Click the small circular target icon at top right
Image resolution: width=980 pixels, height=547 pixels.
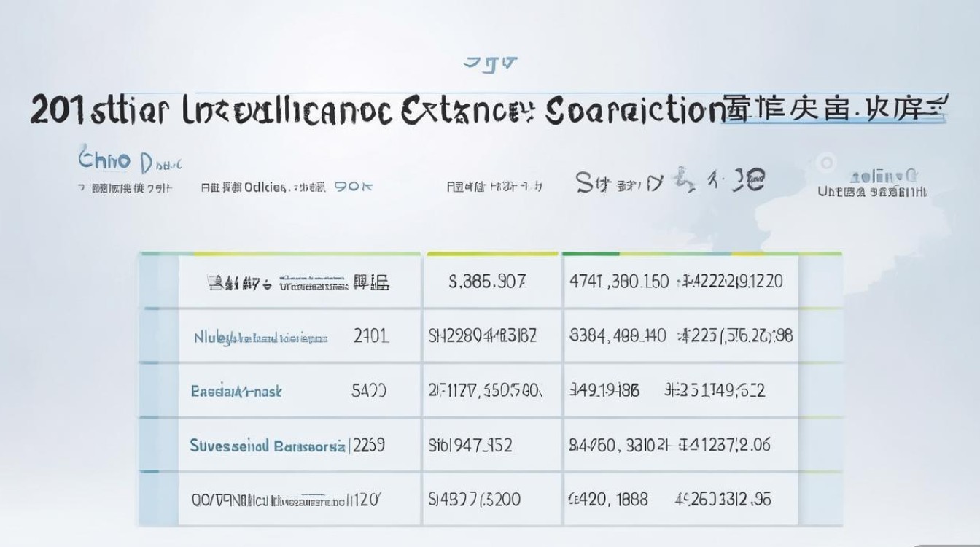click(x=826, y=162)
